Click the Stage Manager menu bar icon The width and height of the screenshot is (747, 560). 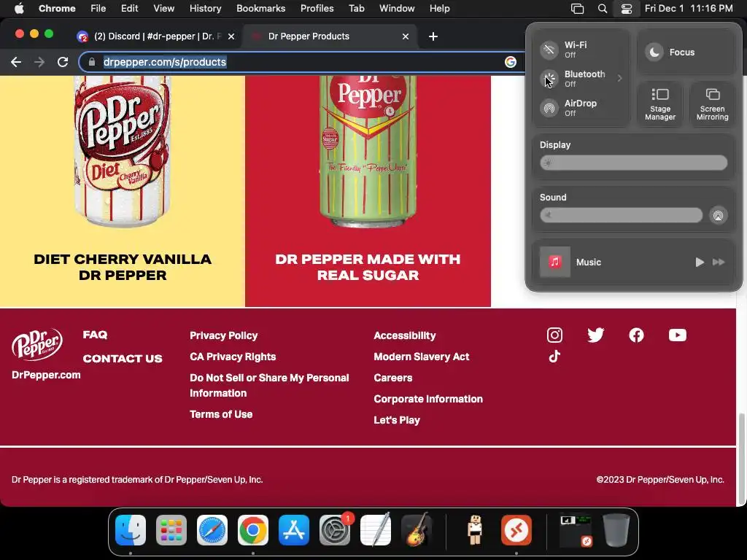[x=578, y=9]
